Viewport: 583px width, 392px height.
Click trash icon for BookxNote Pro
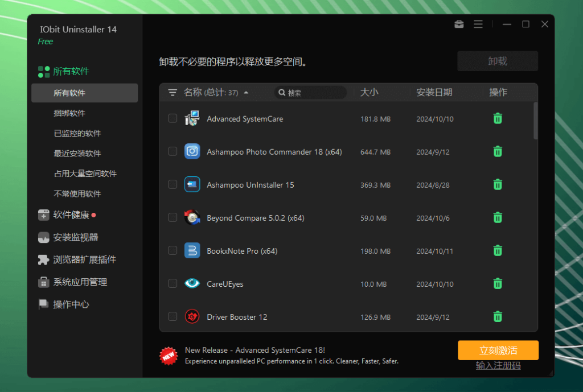pos(498,250)
